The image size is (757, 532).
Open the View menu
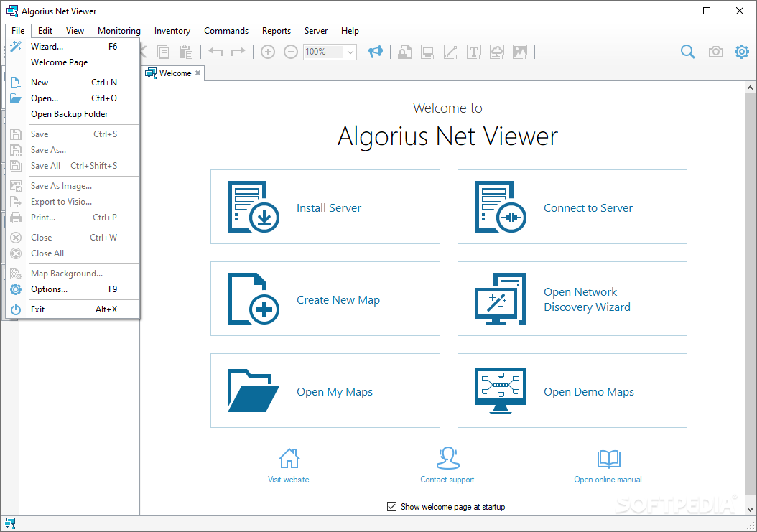(x=75, y=30)
